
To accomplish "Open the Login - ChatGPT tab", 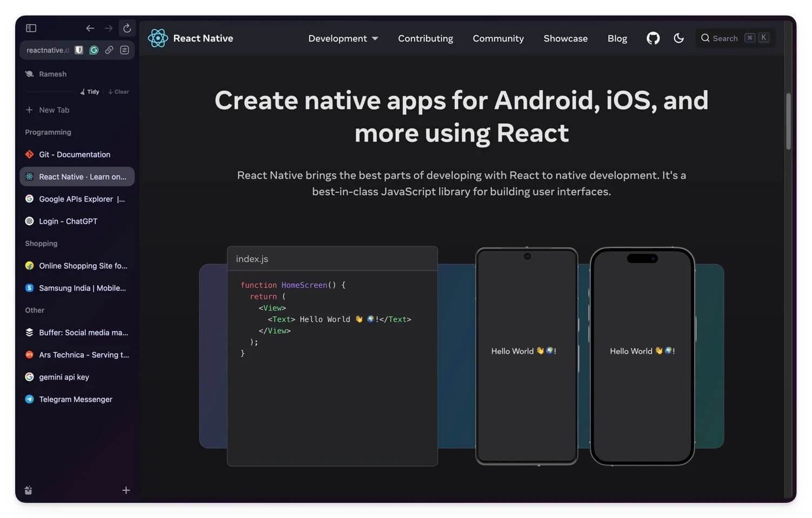I will (x=77, y=221).
